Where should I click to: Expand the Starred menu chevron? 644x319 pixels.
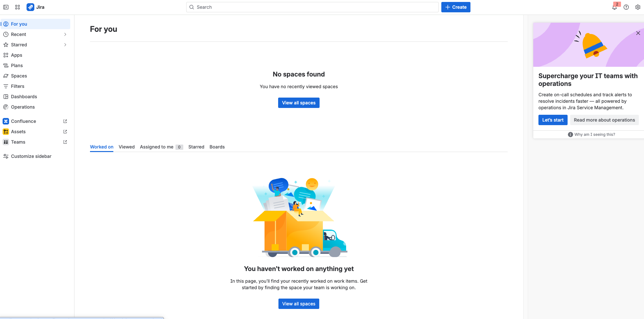point(65,45)
